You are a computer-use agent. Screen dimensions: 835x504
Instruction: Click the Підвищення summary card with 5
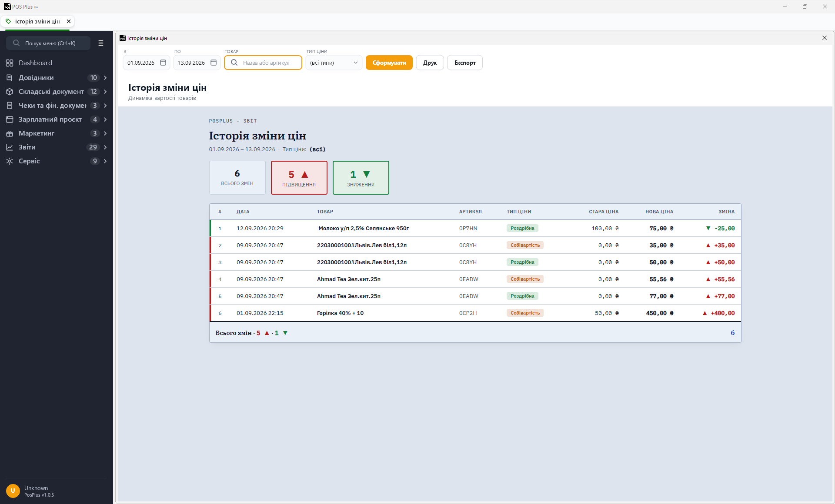point(299,178)
